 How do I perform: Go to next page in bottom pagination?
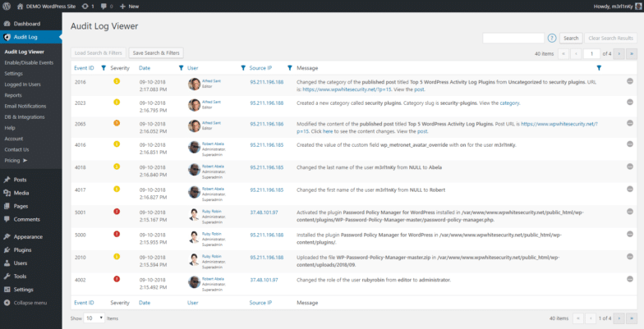[x=619, y=318]
